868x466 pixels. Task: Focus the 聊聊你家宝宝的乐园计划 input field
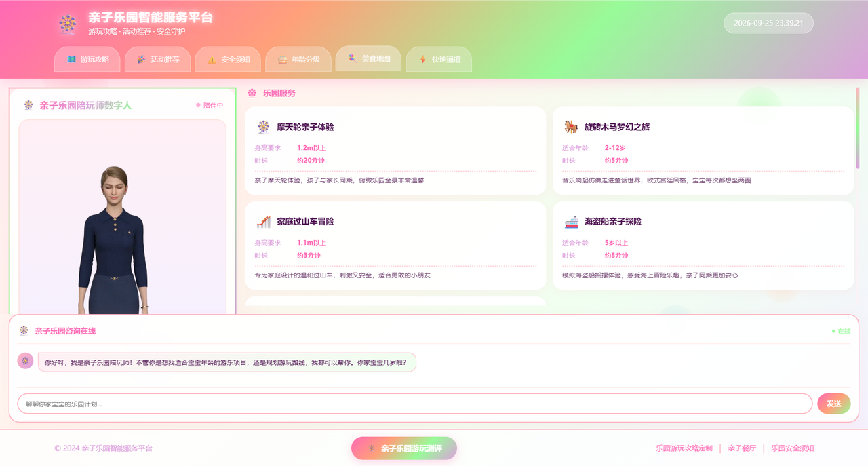[x=415, y=404]
